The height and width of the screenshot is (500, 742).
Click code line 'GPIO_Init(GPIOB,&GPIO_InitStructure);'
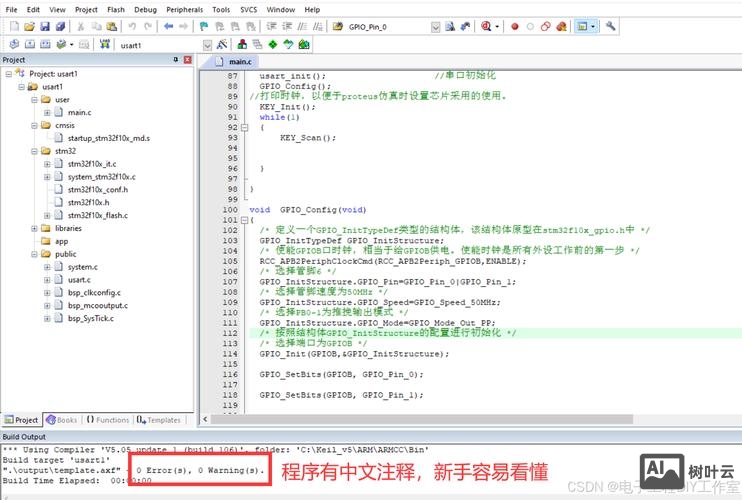point(354,354)
